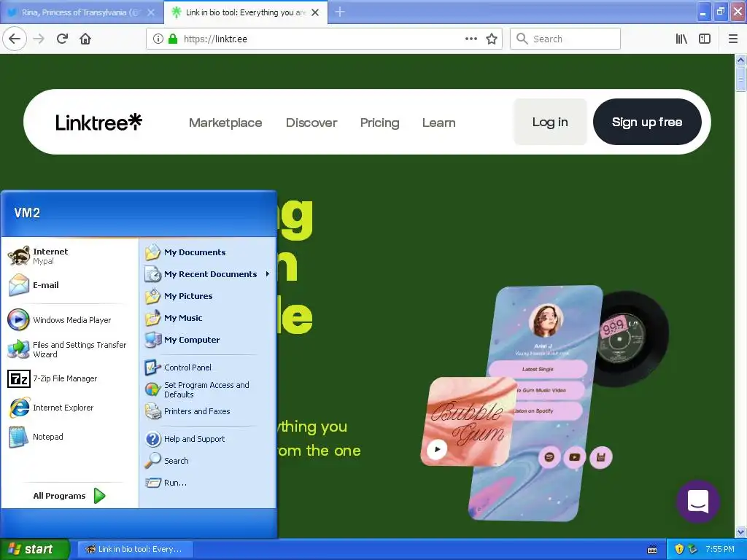Open Control Panel

[208, 367]
